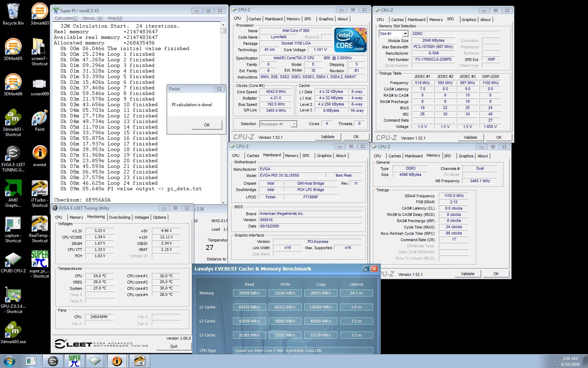This screenshot has height=368, width=588.
Task: Open Memory Slot #1 dropdown in CPU-Z SPD
Action: [405, 34]
